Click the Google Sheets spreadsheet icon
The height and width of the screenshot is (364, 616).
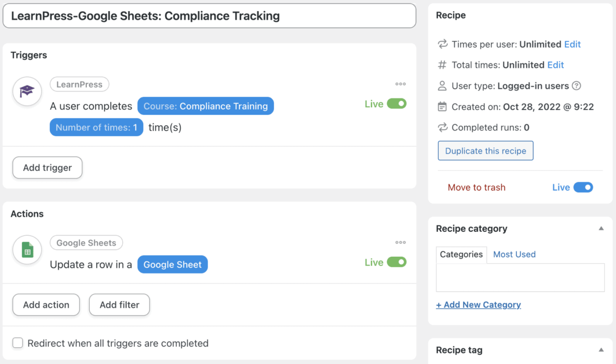point(27,250)
